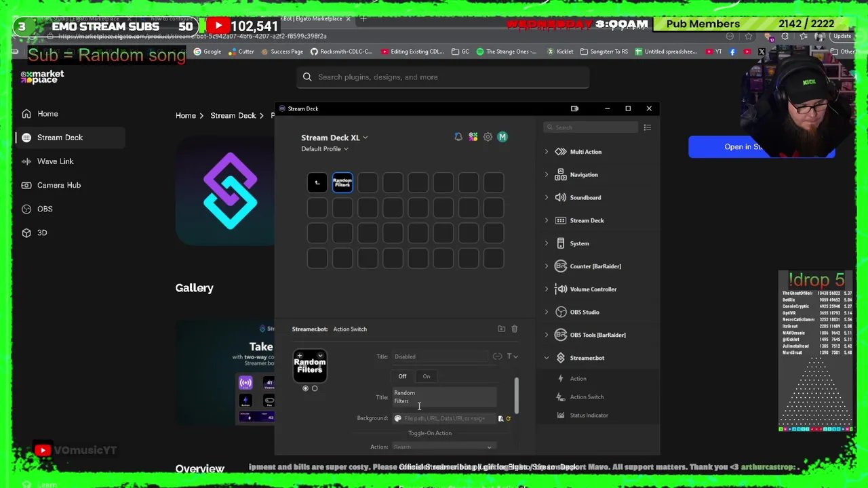The image size is (868, 488).
Task: Click the OBS Studio category icon
Action: pyautogui.click(x=561, y=312)
